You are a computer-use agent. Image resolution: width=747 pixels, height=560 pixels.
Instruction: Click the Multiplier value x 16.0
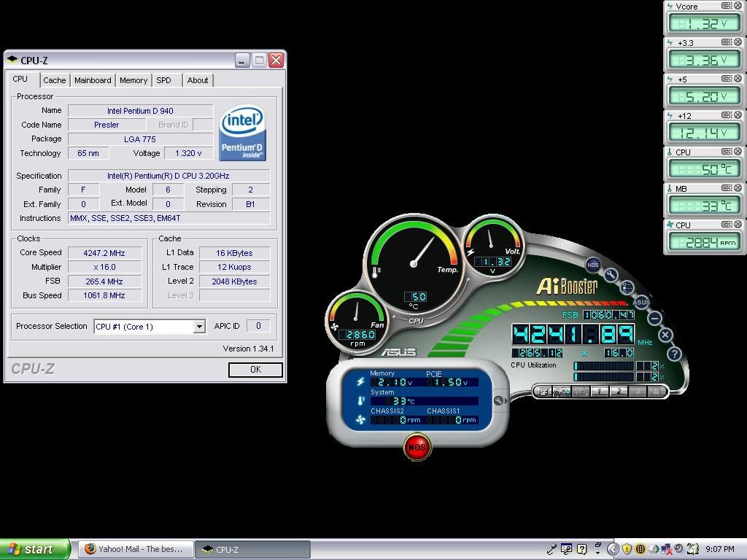pyautogui.click(x=104, y=267)
